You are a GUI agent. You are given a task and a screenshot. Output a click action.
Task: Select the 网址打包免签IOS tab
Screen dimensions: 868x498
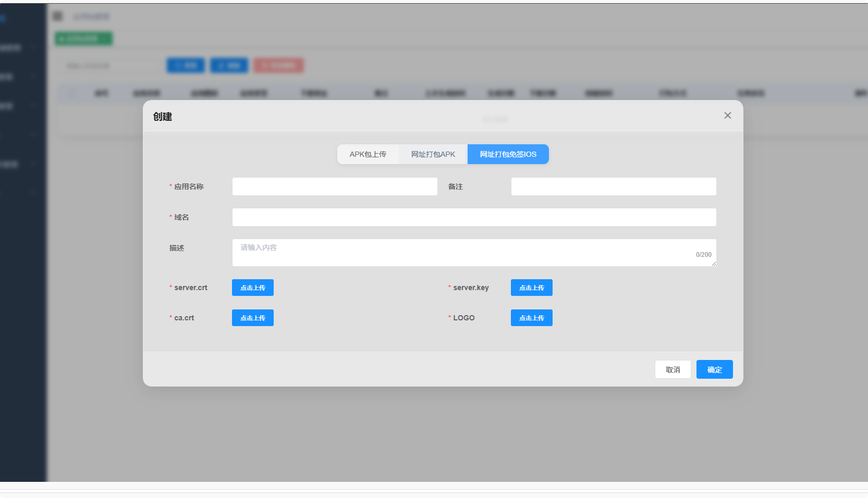pyautogui.click(x=508, y=154)
